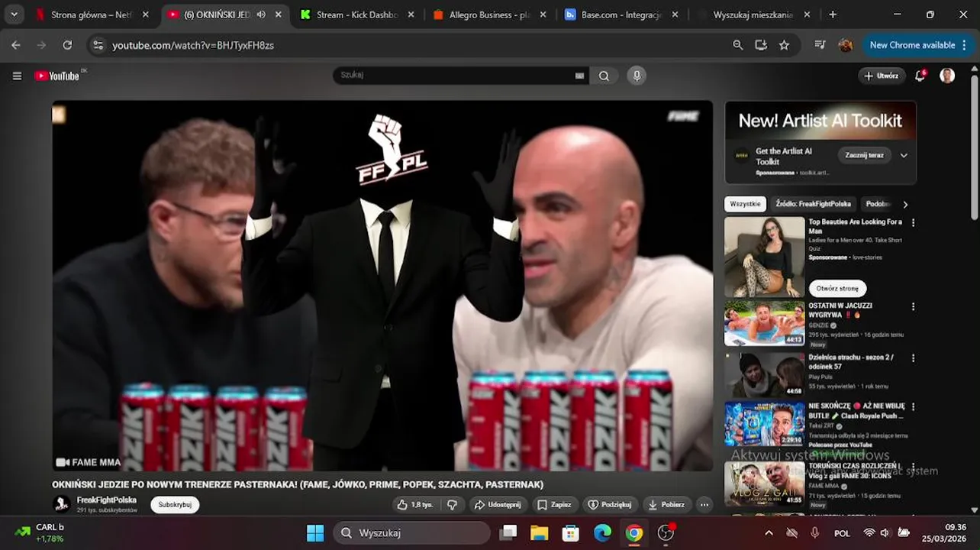Click the Zapisz save button

(554, 504)
